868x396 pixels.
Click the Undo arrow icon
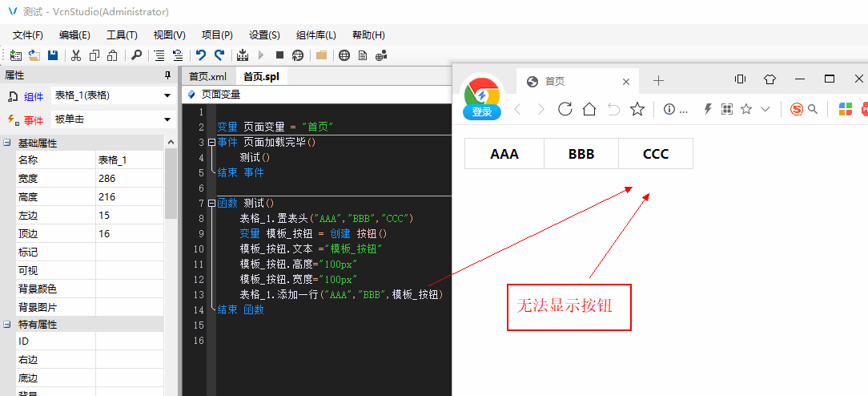[x=201, y=55]
